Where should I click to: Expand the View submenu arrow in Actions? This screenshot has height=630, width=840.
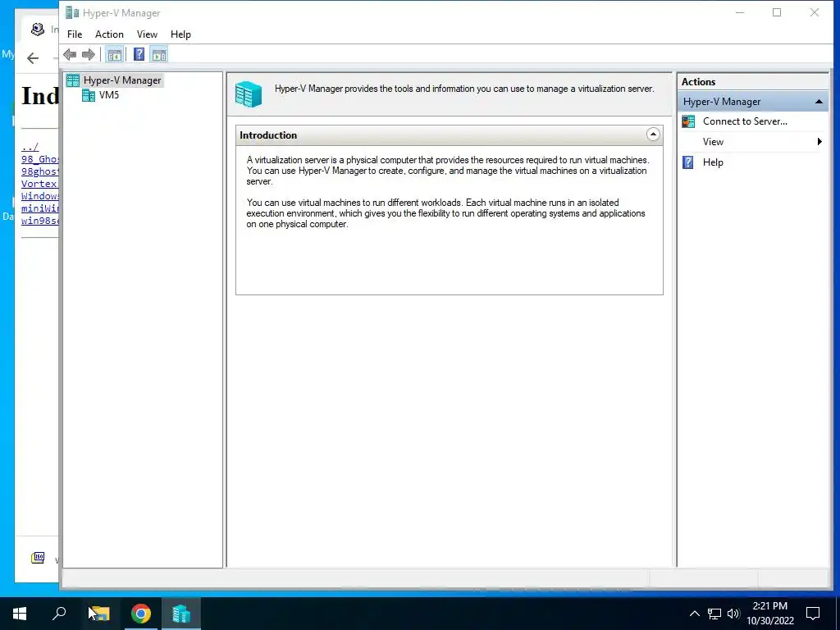(x=819, y=141)
